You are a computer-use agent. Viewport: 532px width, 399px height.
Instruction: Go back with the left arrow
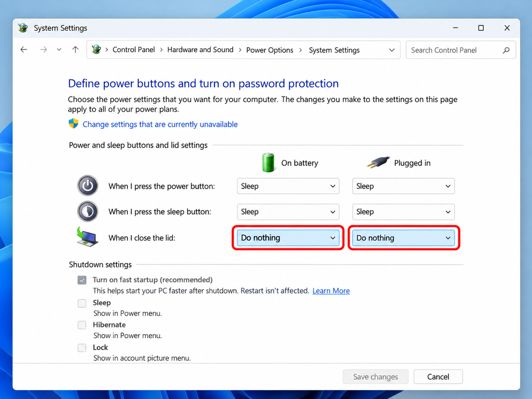[24, 49]
